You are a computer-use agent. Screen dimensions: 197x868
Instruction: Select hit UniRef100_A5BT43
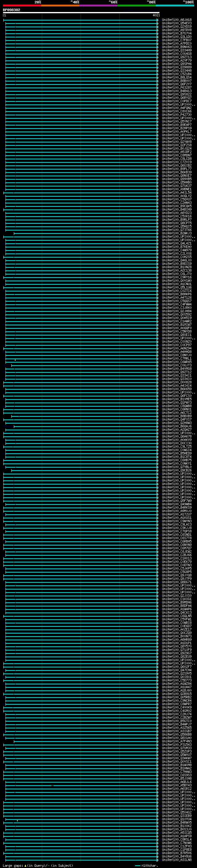(176, 785)
